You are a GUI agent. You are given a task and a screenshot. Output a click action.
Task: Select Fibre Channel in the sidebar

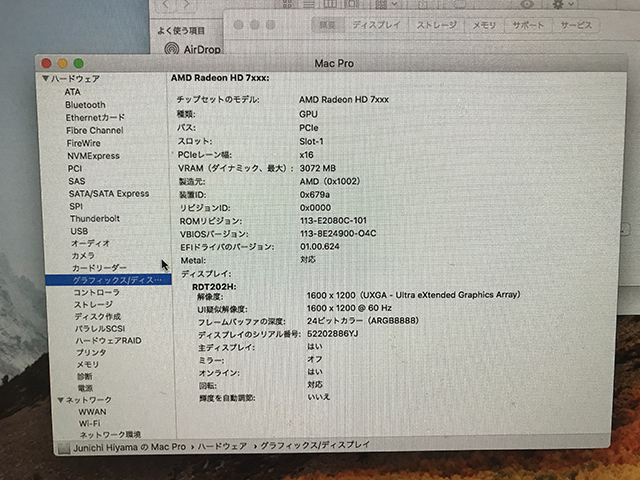[x=95, y=130]
